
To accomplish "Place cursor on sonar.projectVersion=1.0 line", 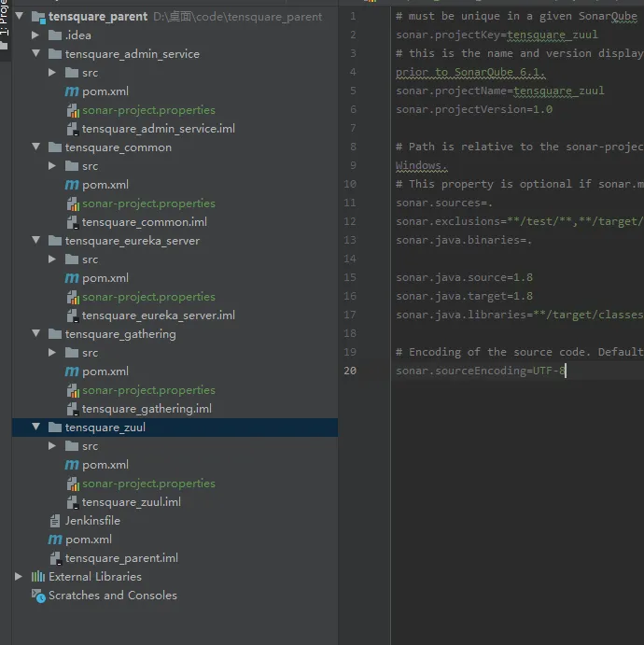I will (x=474, y=109).
